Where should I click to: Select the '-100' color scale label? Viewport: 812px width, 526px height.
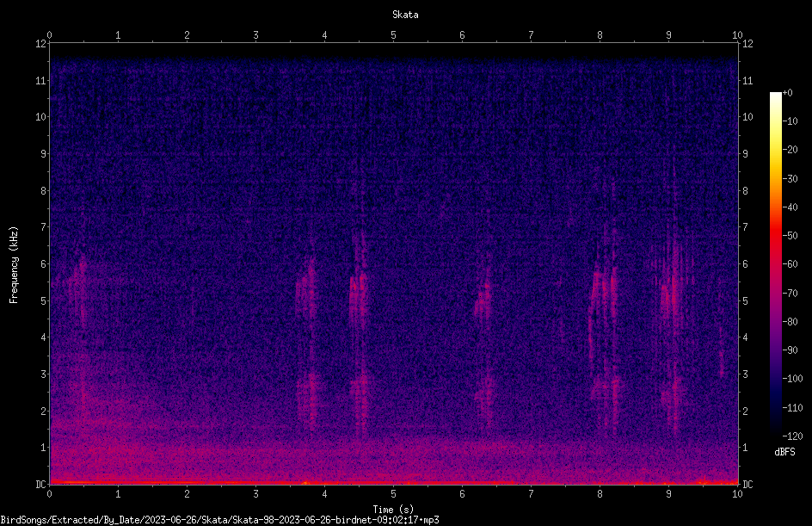point(792,379)
